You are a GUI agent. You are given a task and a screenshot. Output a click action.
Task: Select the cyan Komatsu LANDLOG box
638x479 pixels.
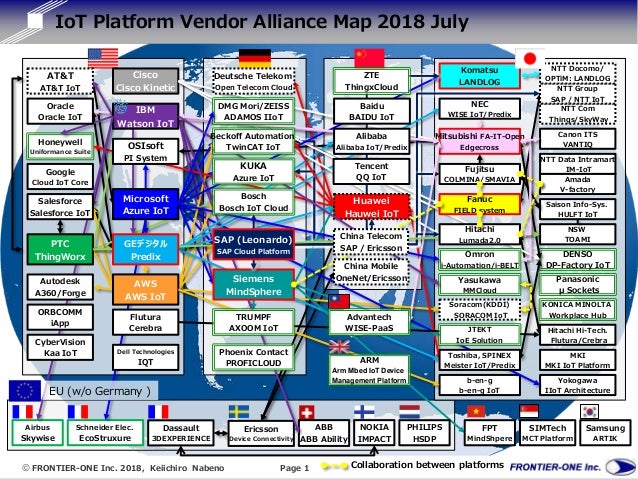(x=479, y=76)
